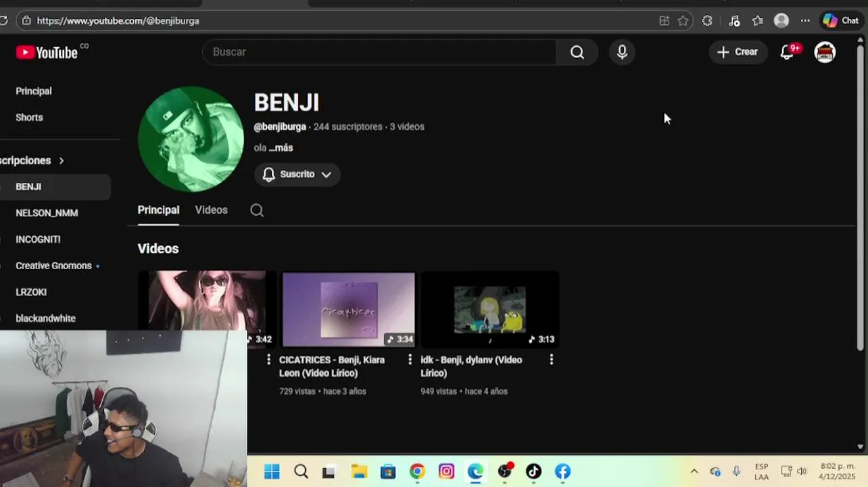Click the browser address bar URL
Screen dimensions: 868x487
118,21
